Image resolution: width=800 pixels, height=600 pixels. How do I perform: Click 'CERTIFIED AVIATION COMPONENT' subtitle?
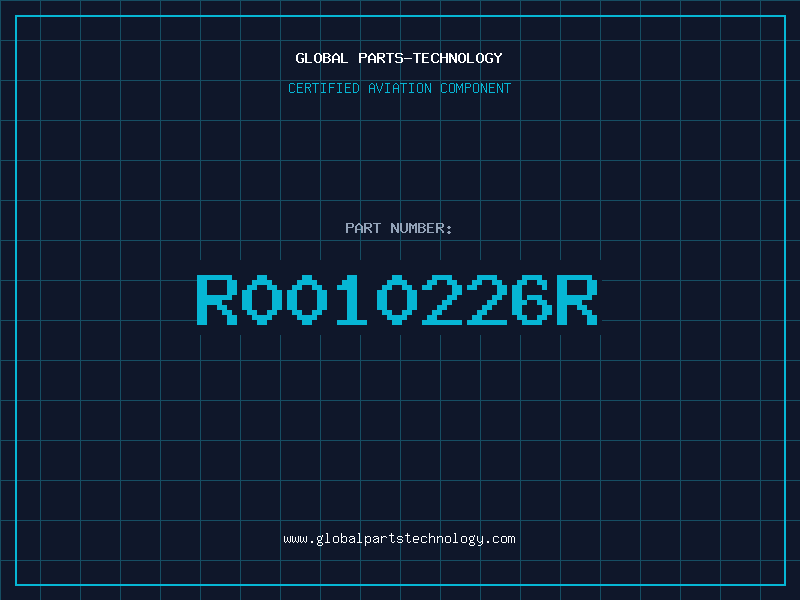point(399,88)
